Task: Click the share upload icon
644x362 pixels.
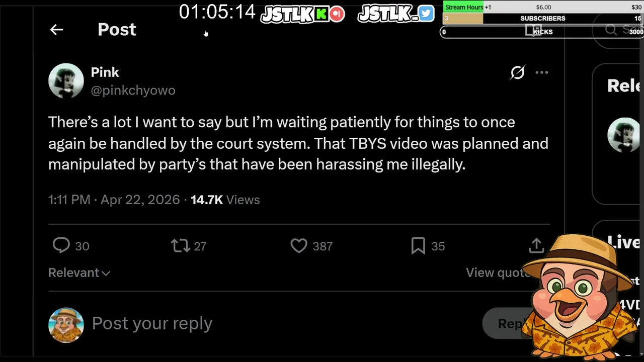Action: [x=536, y=245]
